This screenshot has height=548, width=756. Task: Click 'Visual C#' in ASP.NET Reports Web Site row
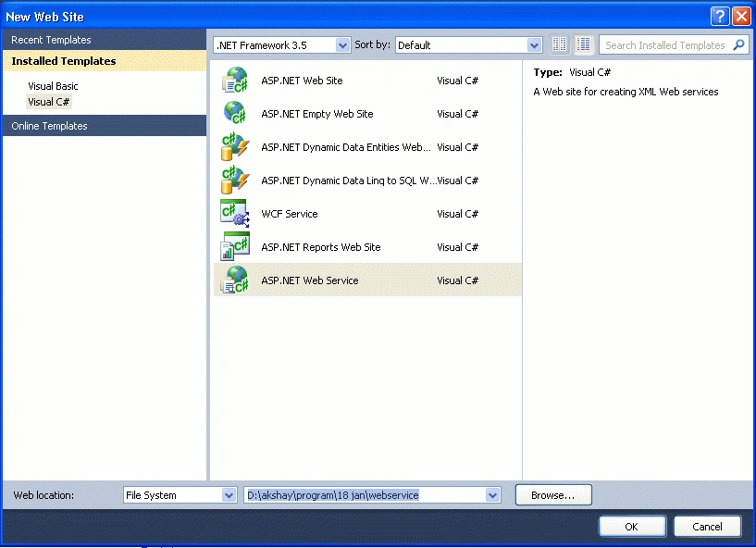(457, 247)
